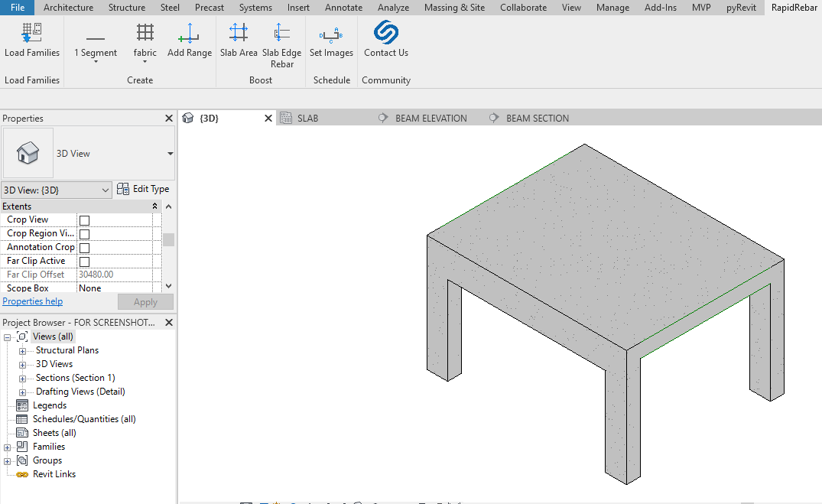Click the Edit Type button
Screen dimensions: 822x504
143,189
